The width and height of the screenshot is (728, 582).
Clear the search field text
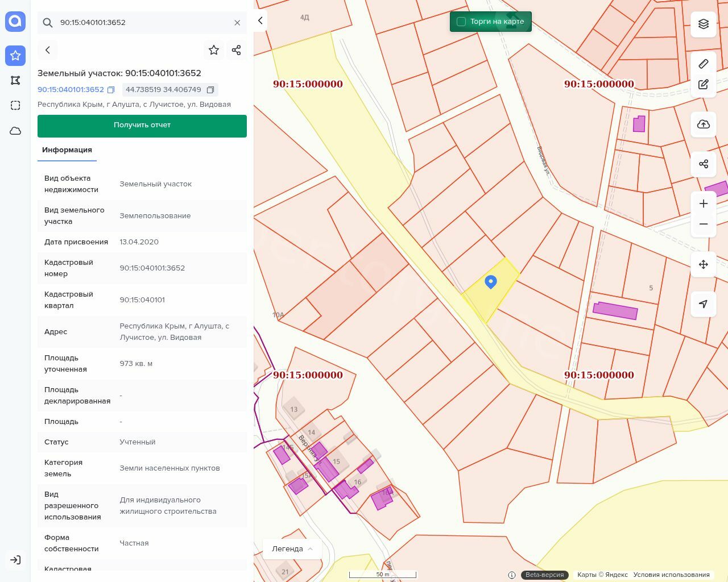[x=237, y=23]
